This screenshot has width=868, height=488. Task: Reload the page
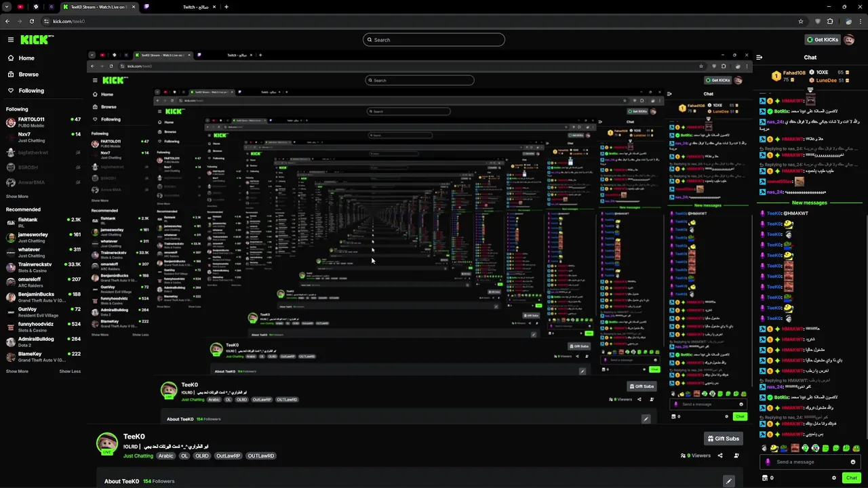tap(31, 21)
